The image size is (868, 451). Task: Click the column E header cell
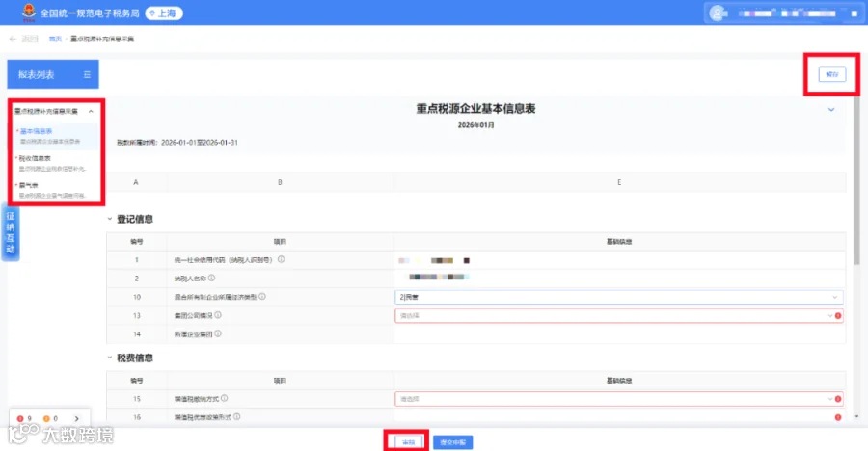619,182
